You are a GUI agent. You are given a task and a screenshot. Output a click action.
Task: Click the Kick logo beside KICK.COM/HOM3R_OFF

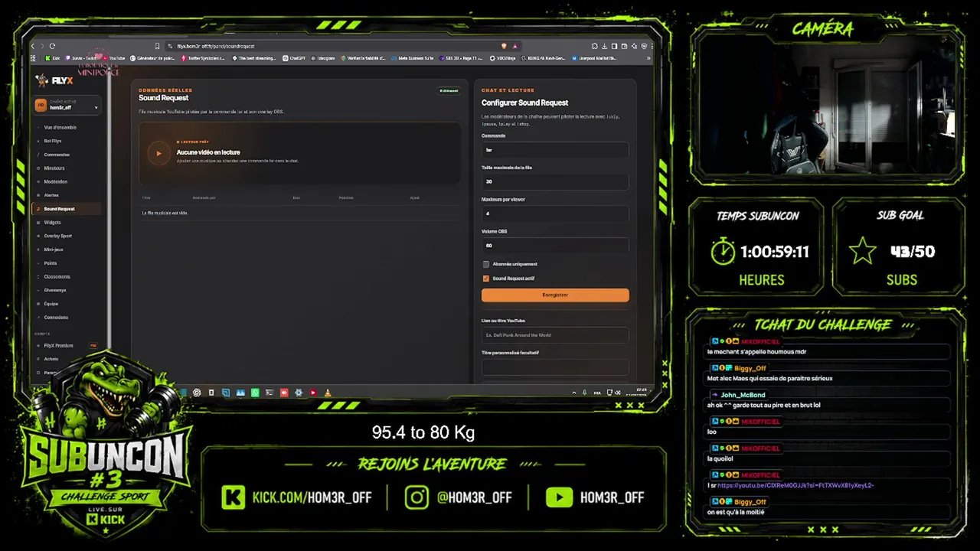[234, 497]
